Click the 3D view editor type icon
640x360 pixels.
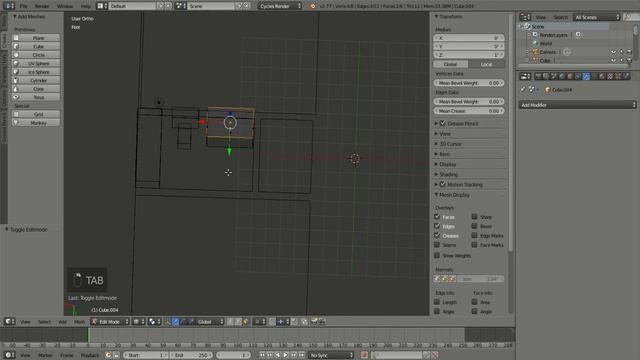point(10,322)
